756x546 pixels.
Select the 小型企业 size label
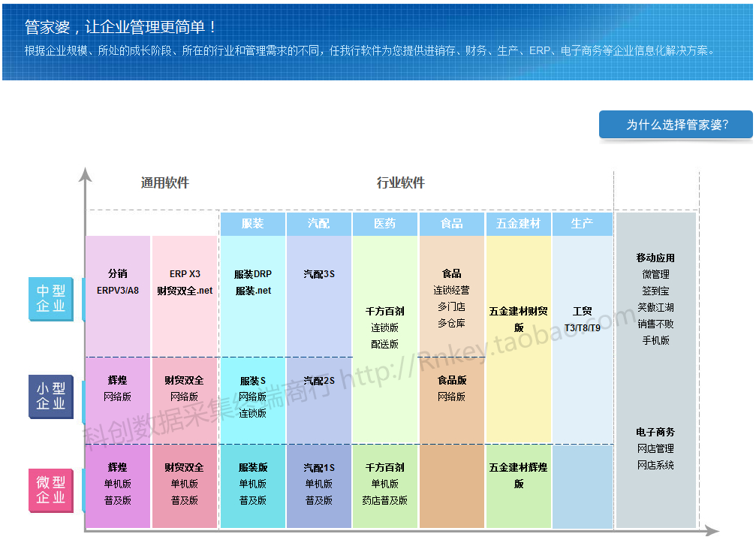point(51,397)
